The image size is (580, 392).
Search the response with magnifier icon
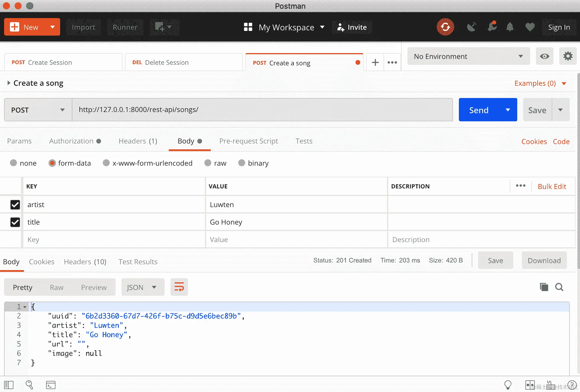click(559, 287)
